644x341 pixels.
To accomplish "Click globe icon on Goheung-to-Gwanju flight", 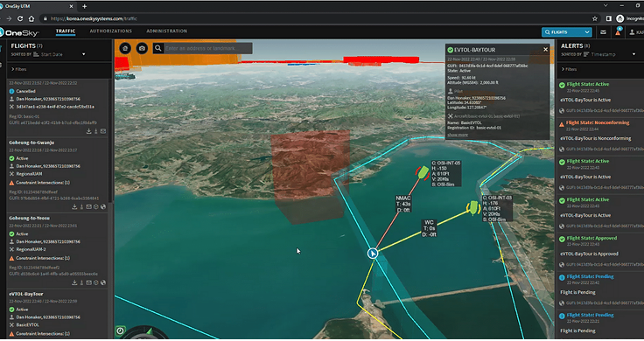I will click(103, 207).
